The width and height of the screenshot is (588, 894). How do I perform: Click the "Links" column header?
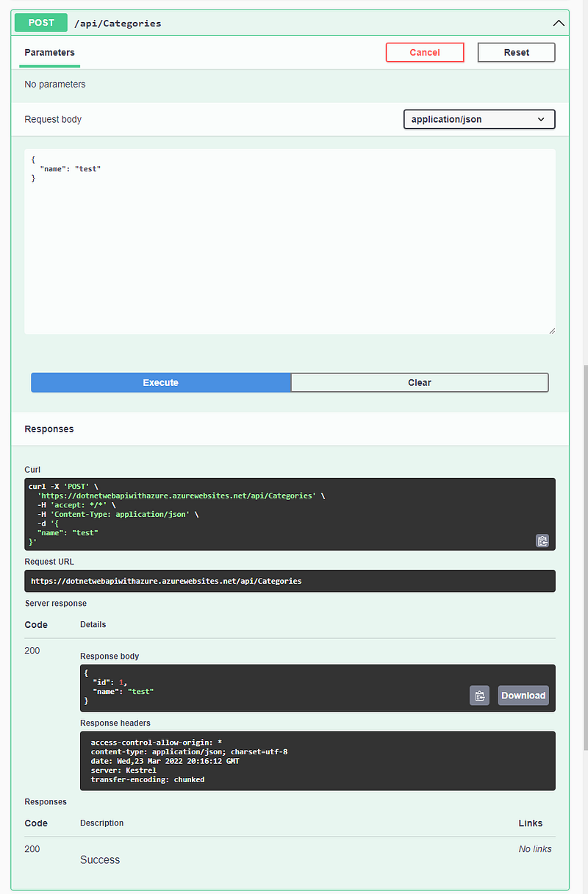point(531,823)
